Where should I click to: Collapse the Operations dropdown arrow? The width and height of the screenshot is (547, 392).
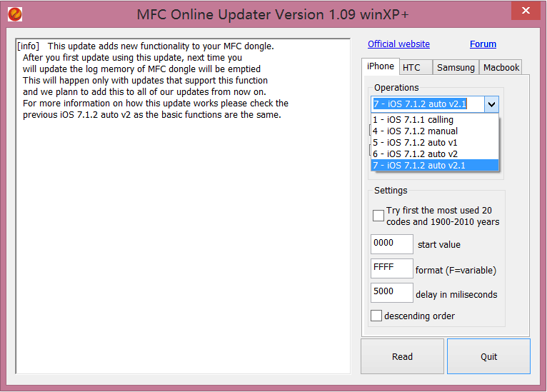491,105
